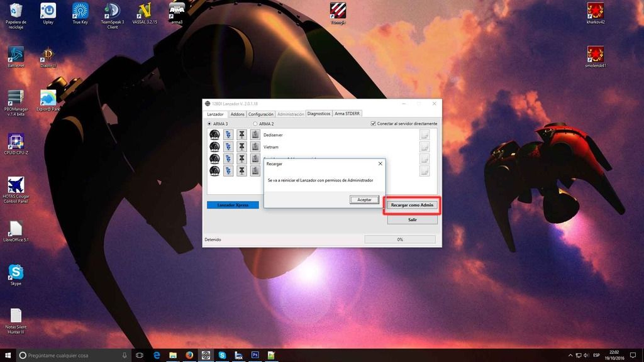The height and width of the screenshot is (362, 644).
Task: Open the Diablo III desktop shortcut
Action: coord(48,57)
